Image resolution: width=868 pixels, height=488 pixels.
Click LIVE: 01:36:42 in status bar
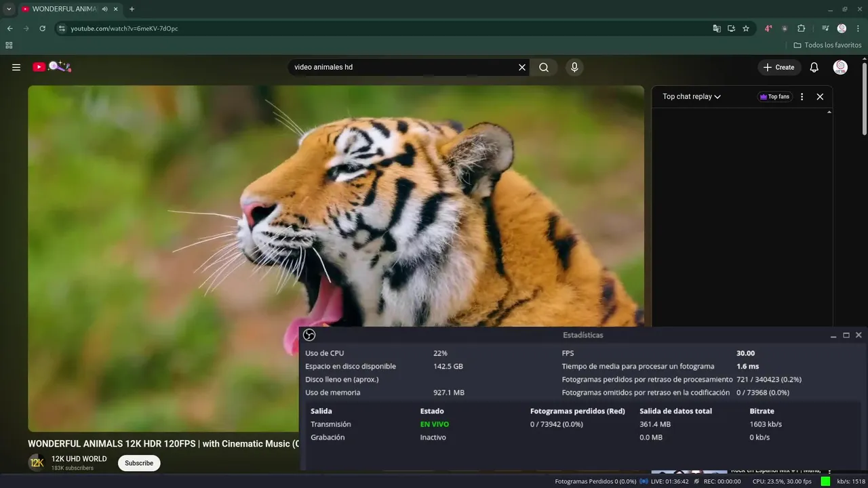coord(670,481)
